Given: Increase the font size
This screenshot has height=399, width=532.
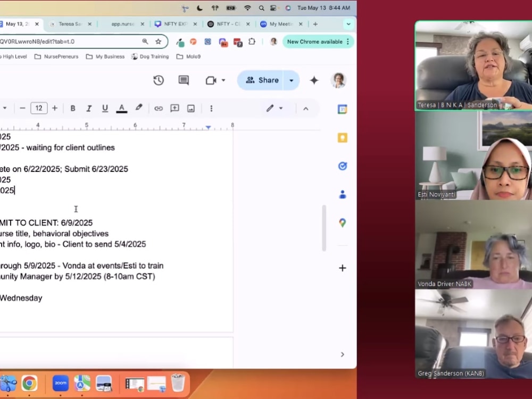Looking at the screenshot, I should pos(55,108).
